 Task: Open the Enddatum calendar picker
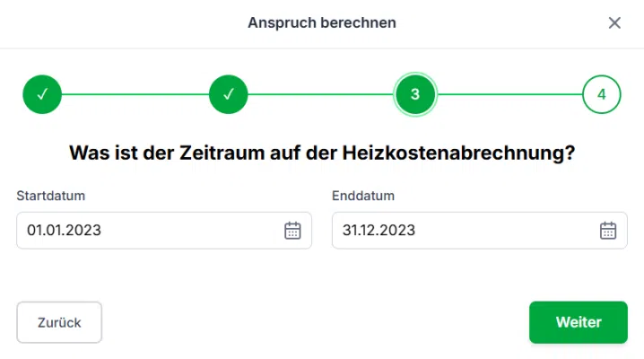(608, 231)
